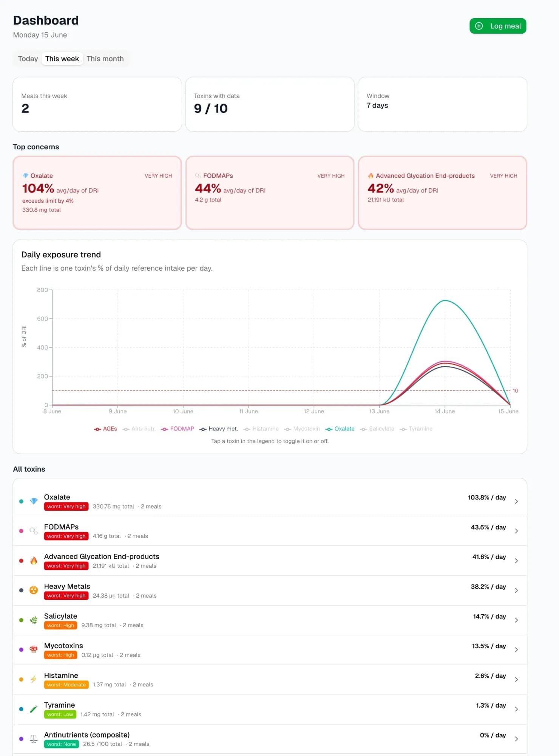Toggle Salicylate line in chart legend
The height and width of the screenshot is (756, 559).
(377, 429)
